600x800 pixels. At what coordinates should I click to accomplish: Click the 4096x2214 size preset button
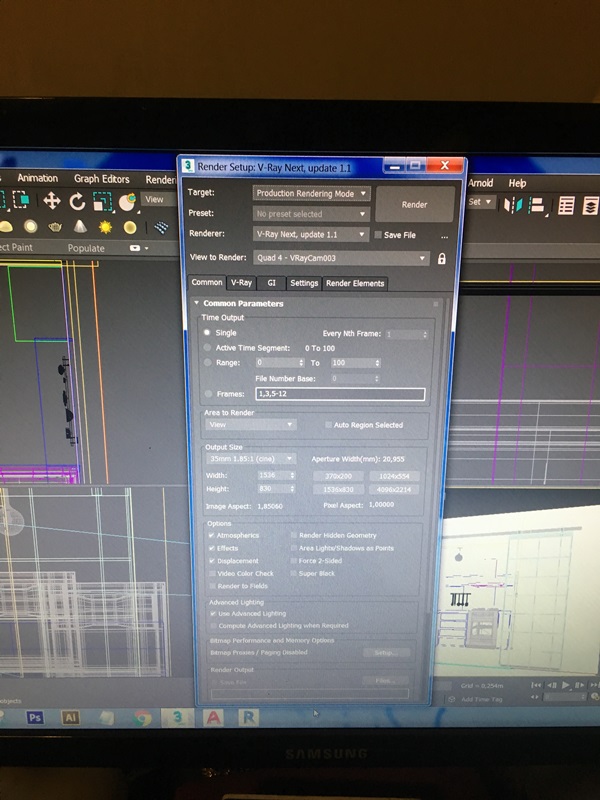[394, 489]
